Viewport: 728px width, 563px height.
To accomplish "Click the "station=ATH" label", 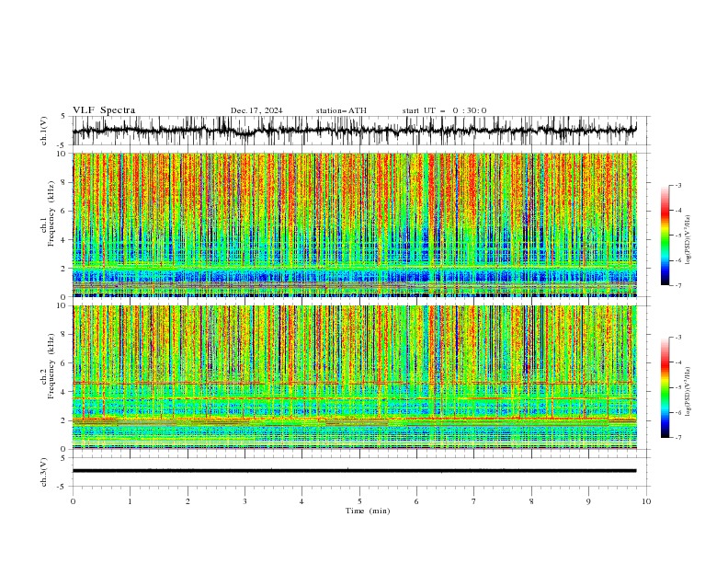I will click(341, 110).
